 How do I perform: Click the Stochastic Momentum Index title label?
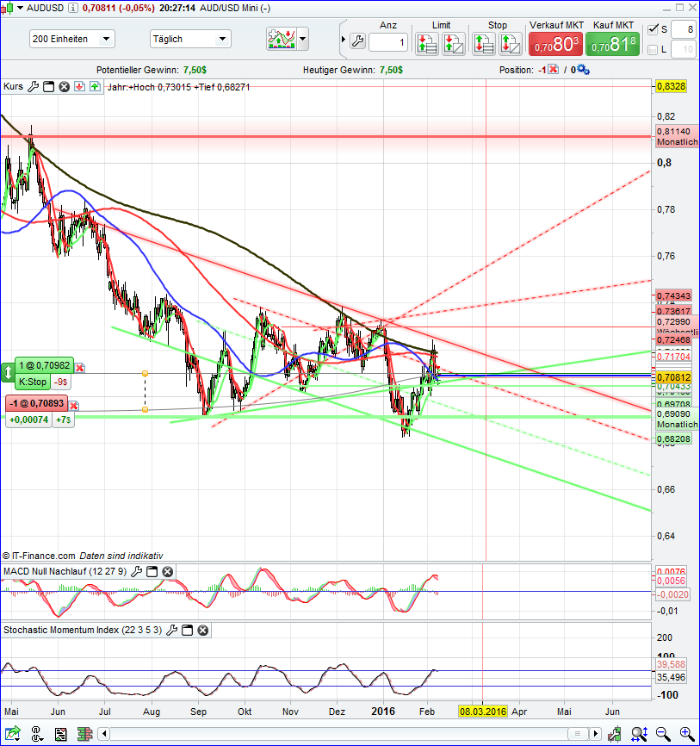tap(83, 630)
